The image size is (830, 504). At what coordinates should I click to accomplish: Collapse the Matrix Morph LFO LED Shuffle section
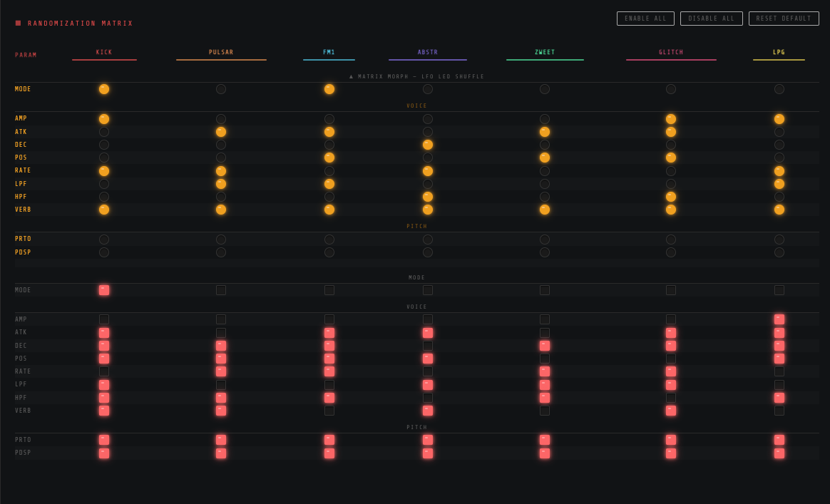coord(416,76)
